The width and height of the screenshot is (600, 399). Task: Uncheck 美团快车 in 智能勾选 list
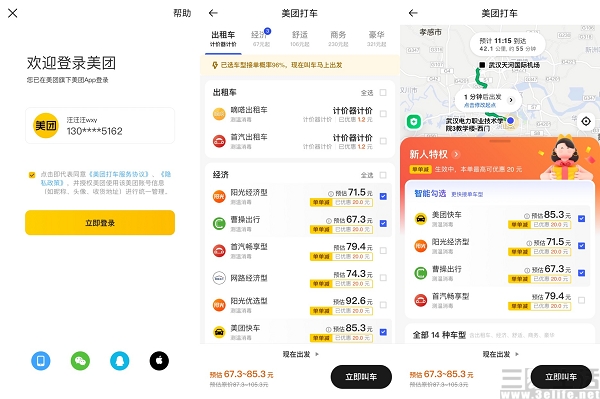pyautogui.click(x=582, y=218)
